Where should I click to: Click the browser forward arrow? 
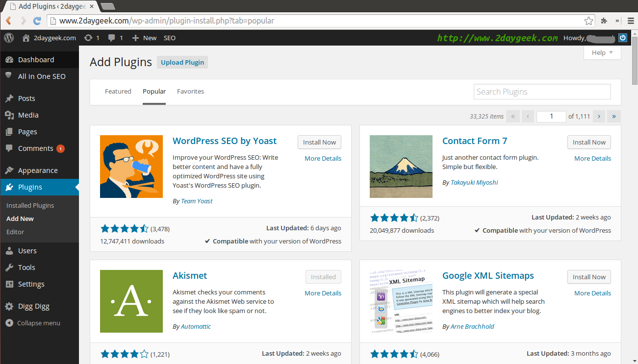click(x=23, y=21)
